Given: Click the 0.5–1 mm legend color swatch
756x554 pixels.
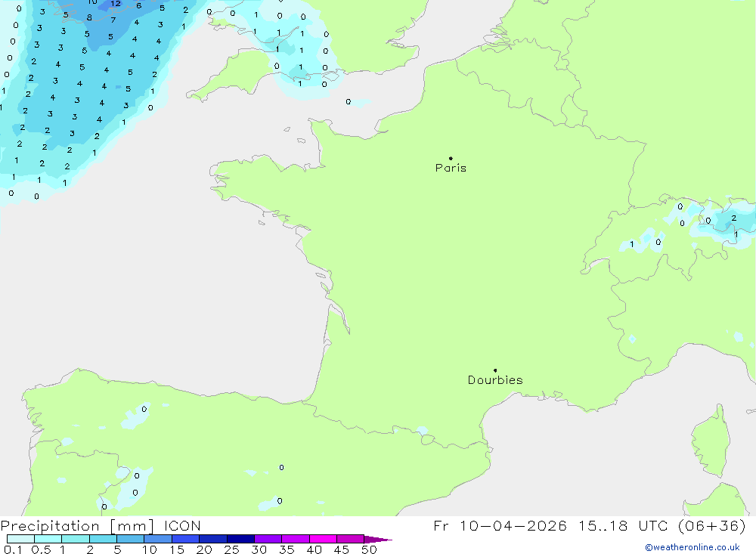Looking at the screenshot, I should pos(48,539).
